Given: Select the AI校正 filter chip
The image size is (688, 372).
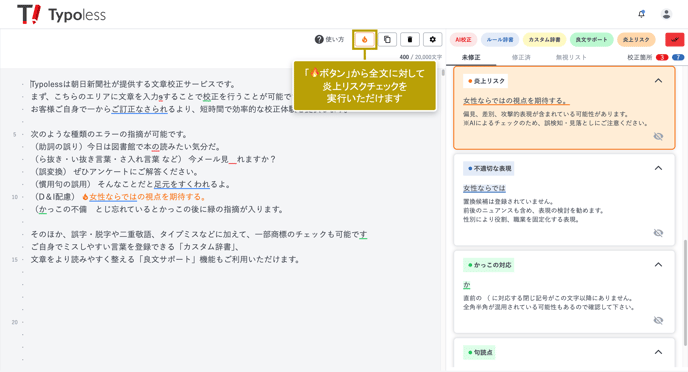Looking at the screenshot, I should coord(463,39).
